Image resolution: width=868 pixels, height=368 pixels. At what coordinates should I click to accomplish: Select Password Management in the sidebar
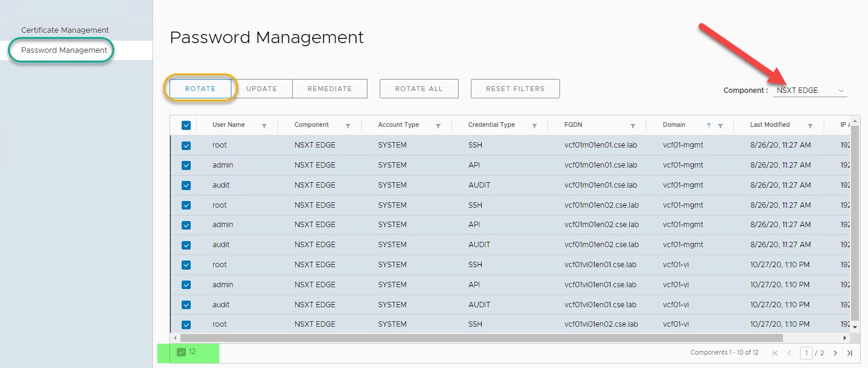coord(64,50)
